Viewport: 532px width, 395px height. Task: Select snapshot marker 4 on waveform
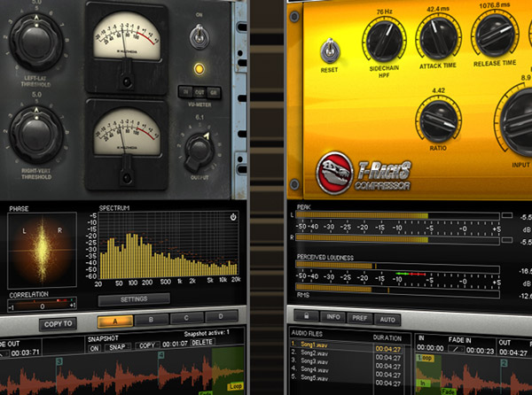click(x=160, y=354)
